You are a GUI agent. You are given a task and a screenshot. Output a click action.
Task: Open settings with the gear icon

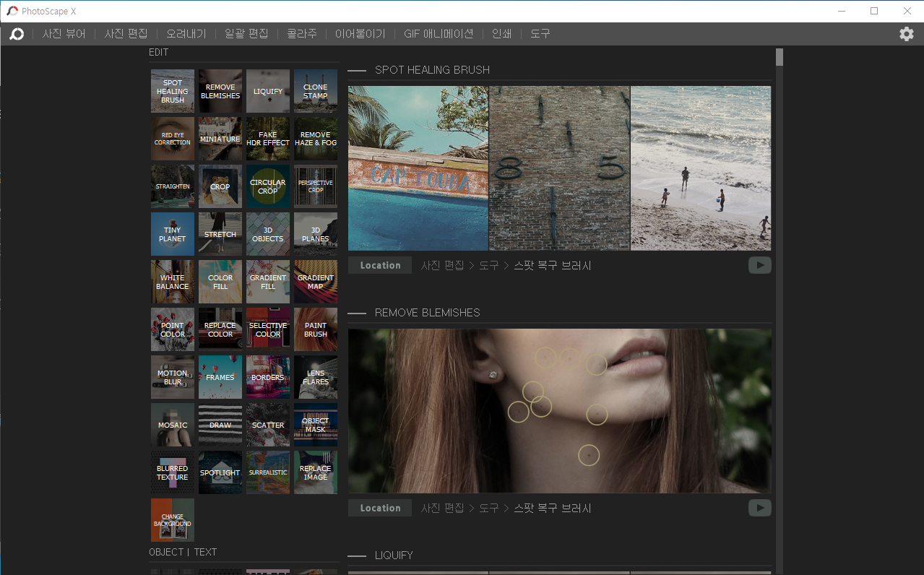(x=906, y=34)
